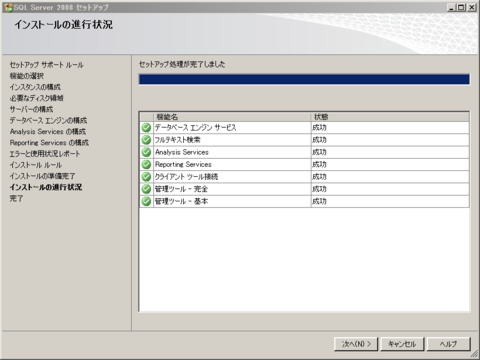Click the インストールの準備完了 step
This screenshot has width=480, height=360.
[42, 176]
